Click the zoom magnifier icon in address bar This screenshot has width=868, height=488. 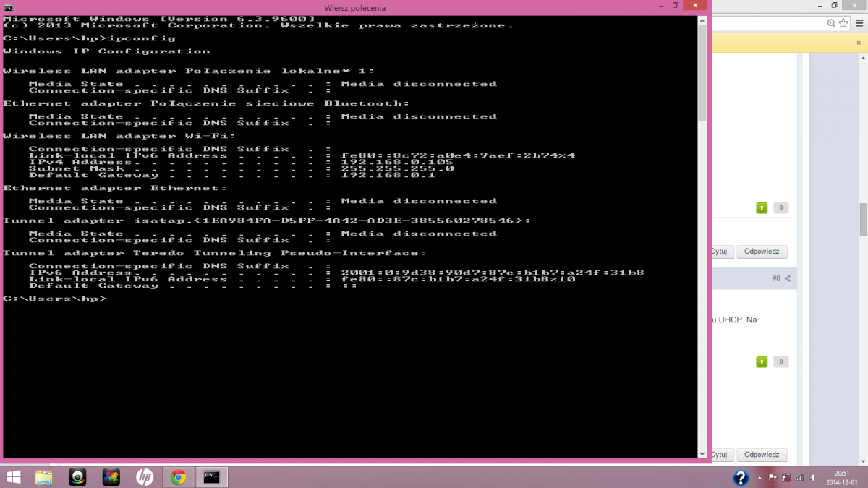831,23
